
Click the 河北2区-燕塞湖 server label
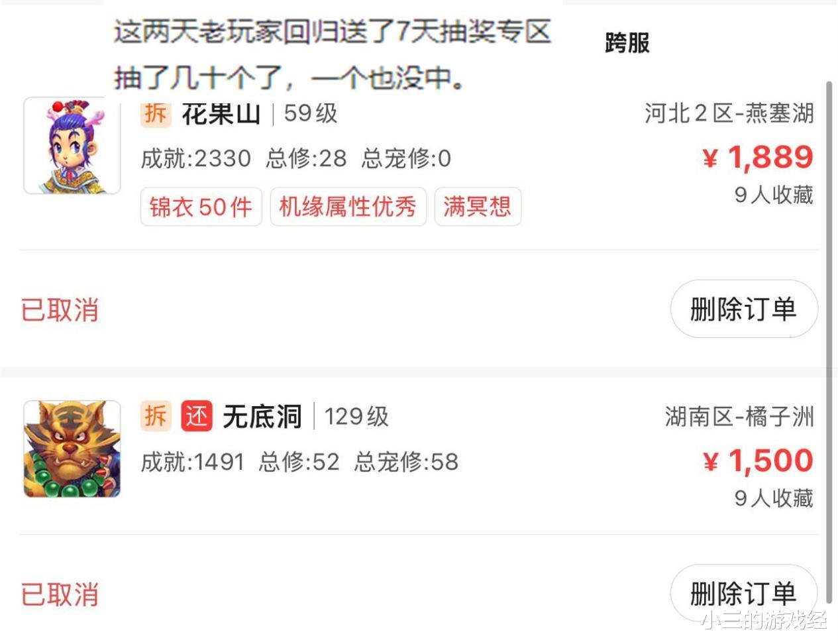point(729,113)
